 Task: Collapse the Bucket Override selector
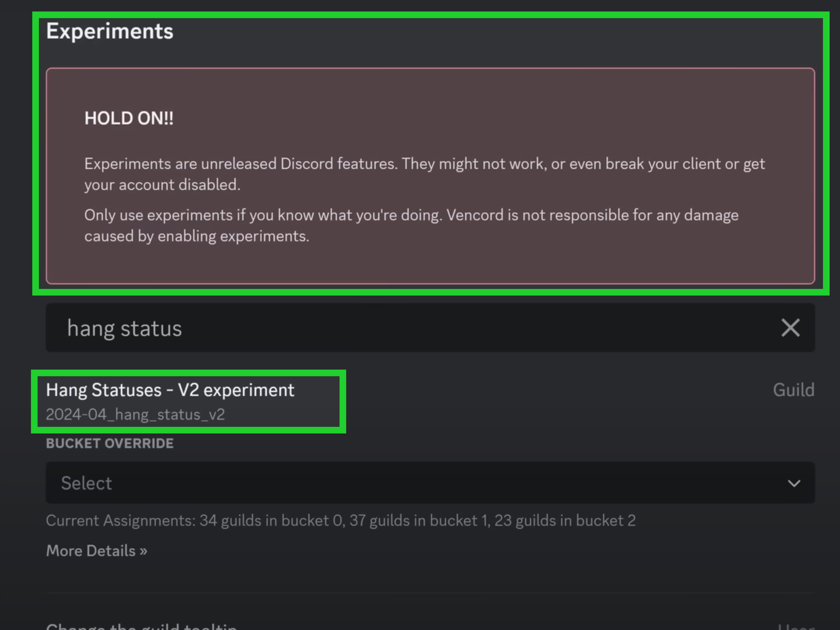[x=793, y=483]
